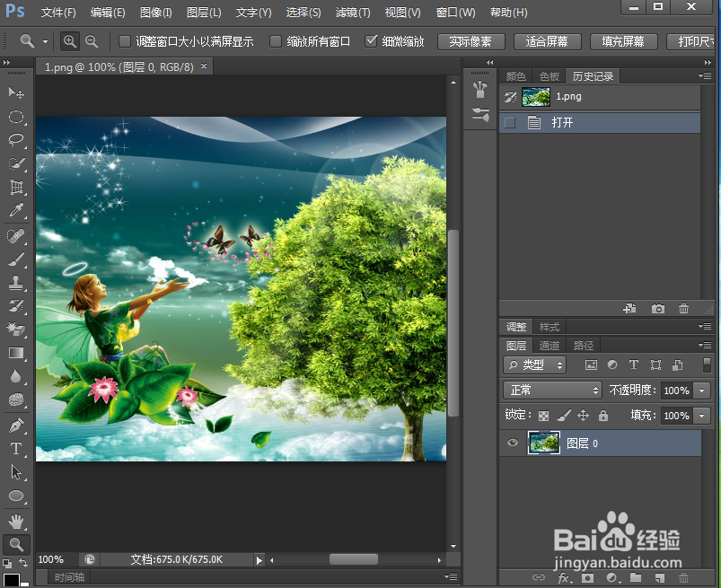Open the 文件(F) menu
The image size is (721, 588).
[58, 13]
